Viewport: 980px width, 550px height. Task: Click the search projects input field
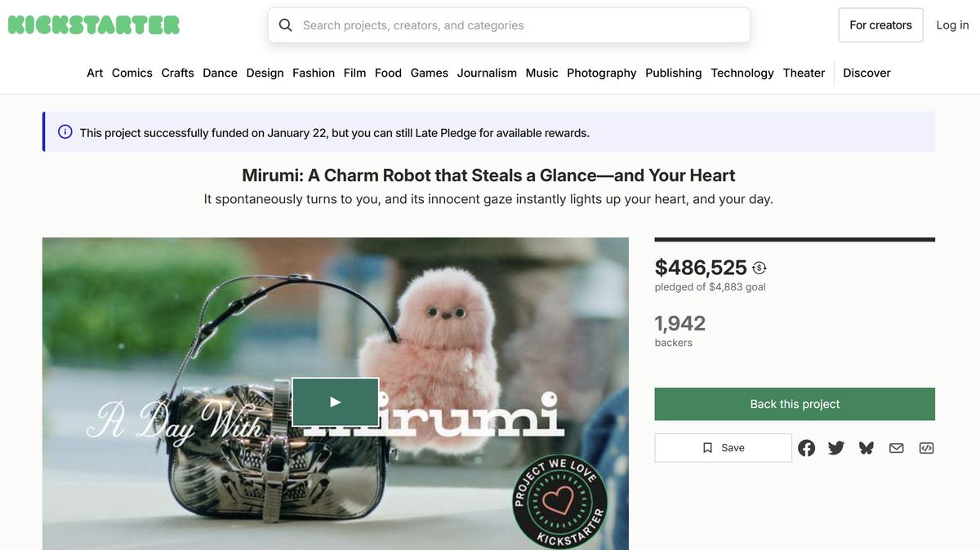tap(509, 25)
